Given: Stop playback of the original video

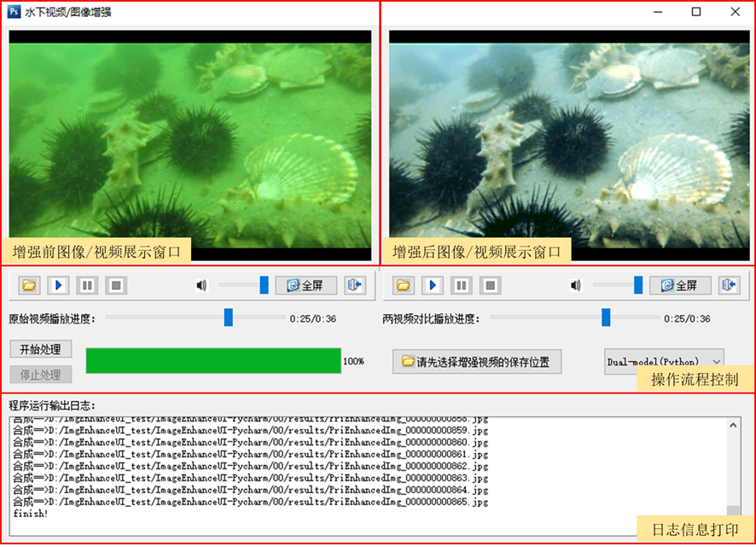Looking at the screenshot, I should (116, 285).
